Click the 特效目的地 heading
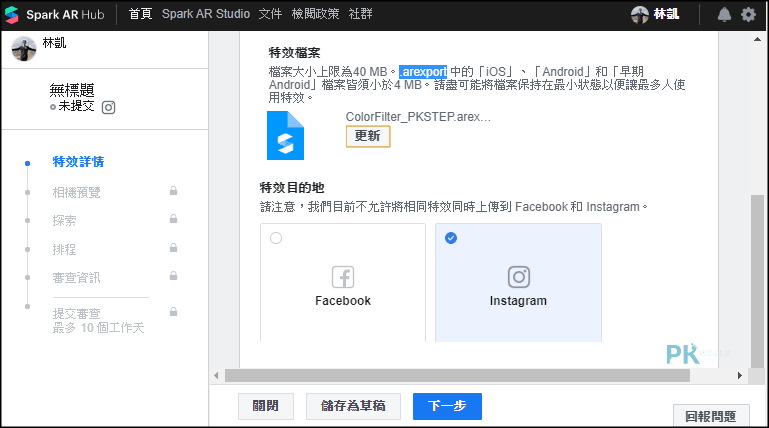The height and width of the screenshot is (428, 769). pyautogui.click(x=292, y=187)
